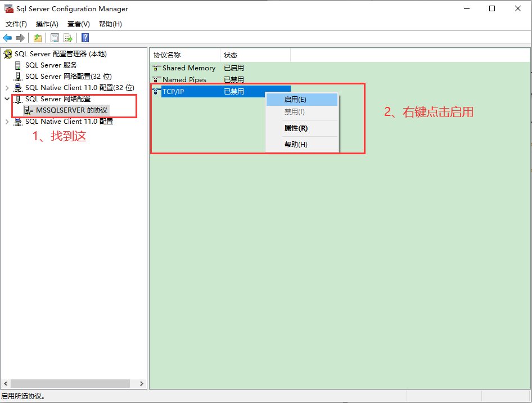Image resolution: width=532 pixels, height=403 pixels.
Task: Click the disabled 禁用(I) context menu entry
Action: (302, 111)
